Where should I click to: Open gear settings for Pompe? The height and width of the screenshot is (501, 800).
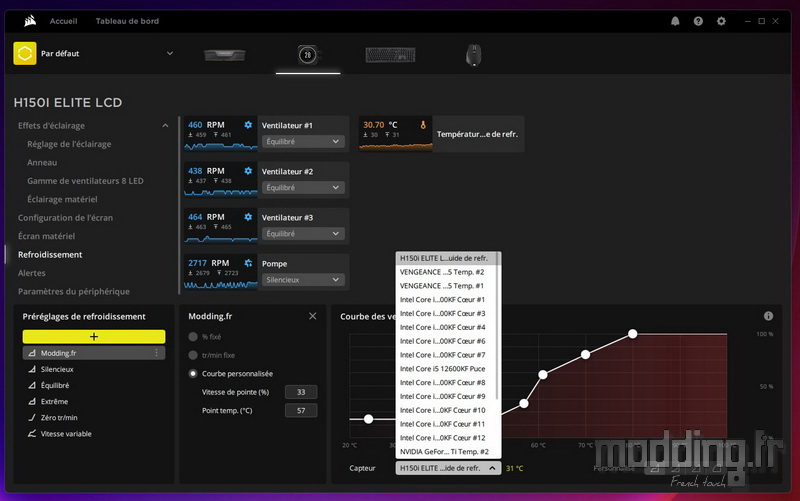point(248,263)
